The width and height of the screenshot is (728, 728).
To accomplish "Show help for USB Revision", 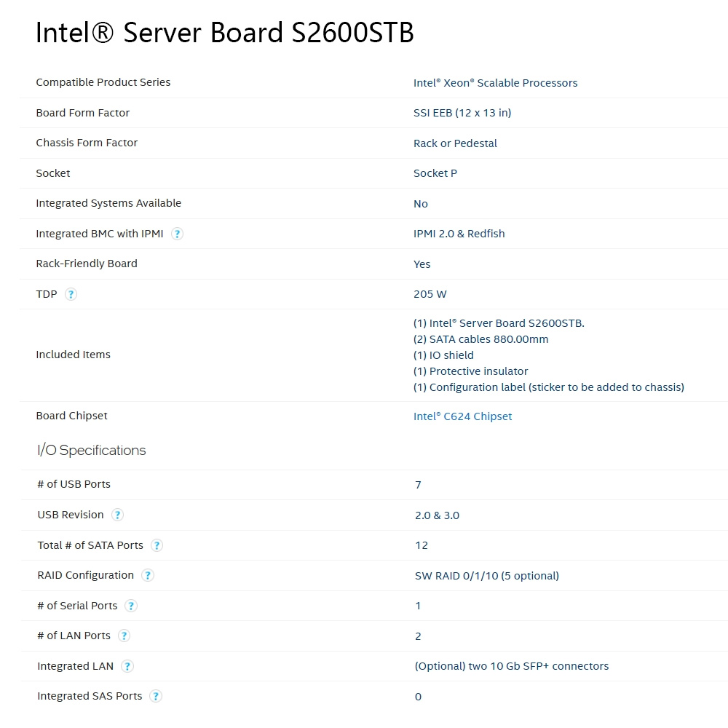I will (x=117, y=515).
